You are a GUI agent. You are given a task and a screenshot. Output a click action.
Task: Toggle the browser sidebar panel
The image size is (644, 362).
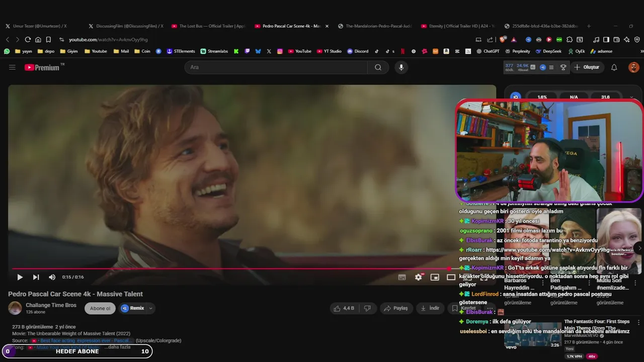[606, 39]
